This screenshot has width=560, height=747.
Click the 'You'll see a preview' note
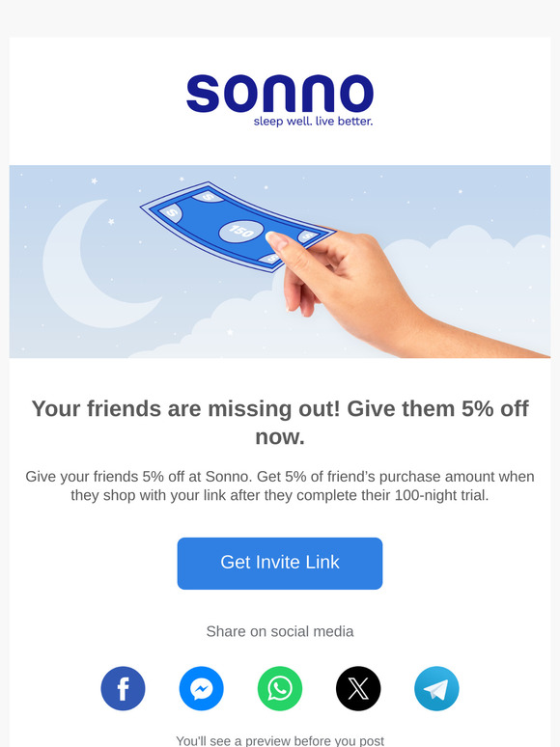click(x=280, y=741)
